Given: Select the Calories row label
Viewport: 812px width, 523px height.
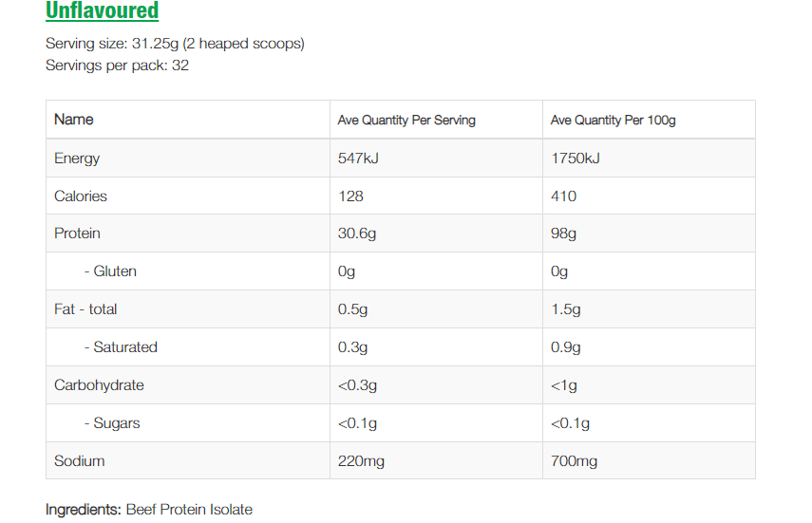Looking at the screenshot, I should [x=81, y=196].
